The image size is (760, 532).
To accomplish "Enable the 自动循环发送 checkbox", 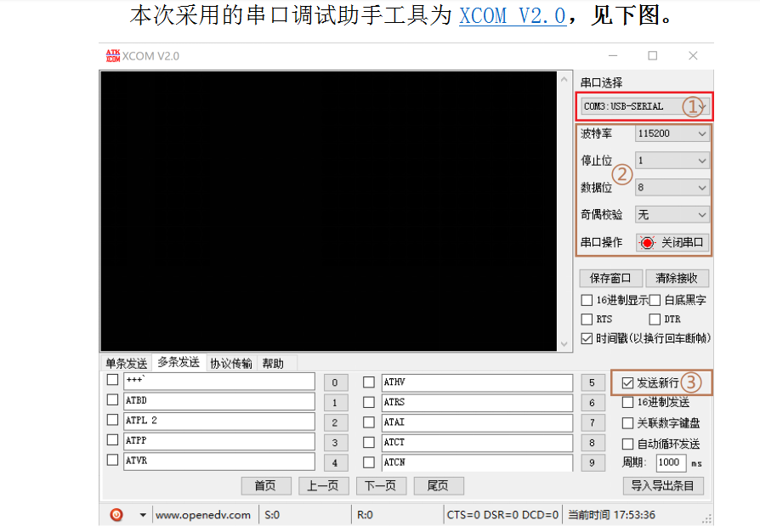I will pyautogui.click(x=627, y=444).
